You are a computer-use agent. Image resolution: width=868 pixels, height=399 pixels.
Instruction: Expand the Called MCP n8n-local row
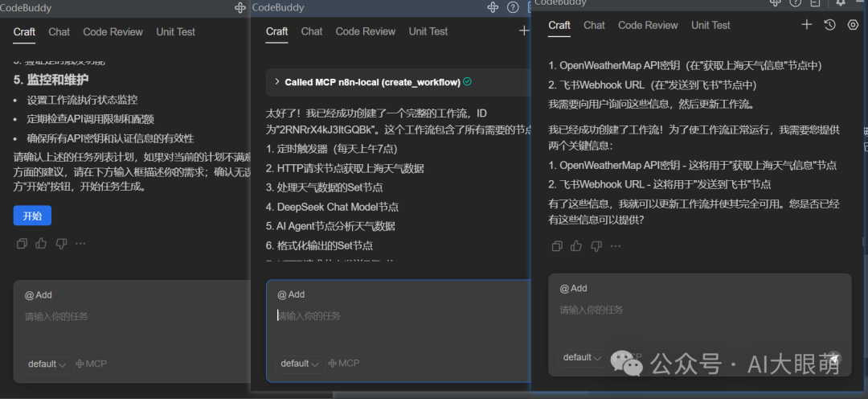point(399,82)
